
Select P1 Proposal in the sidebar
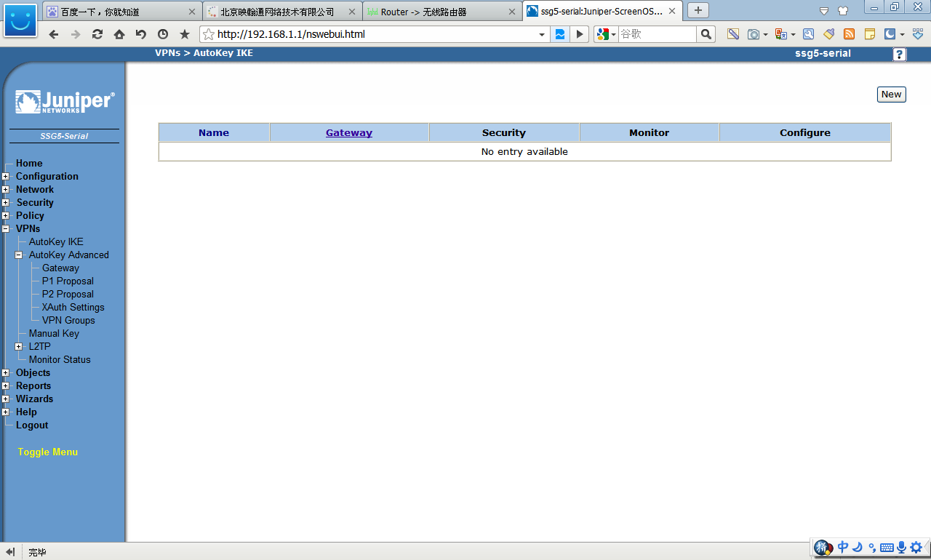pyautogui.click(x=68, y=281)
